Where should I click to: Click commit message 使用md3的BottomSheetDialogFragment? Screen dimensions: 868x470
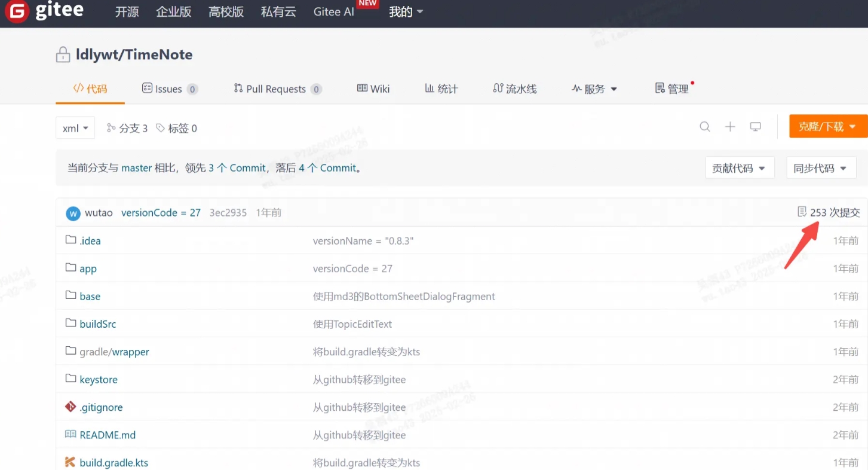tap(404, 297)
